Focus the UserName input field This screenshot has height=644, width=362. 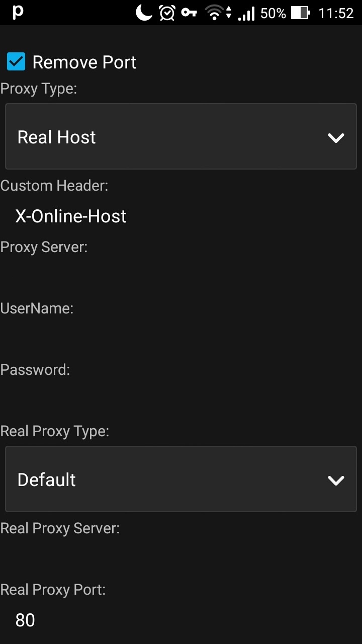coord(181,339)
